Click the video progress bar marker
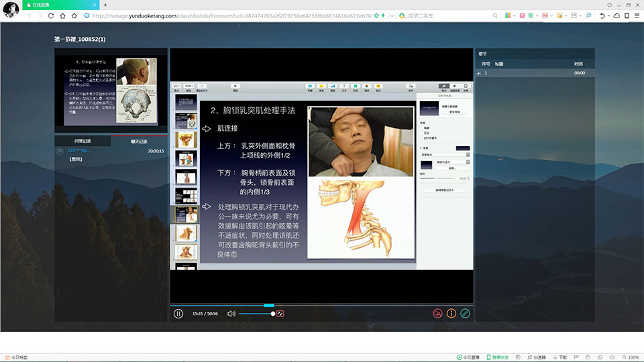Image resolution: width=644 pixels, height=362 pixels. [x=269, y=306]
